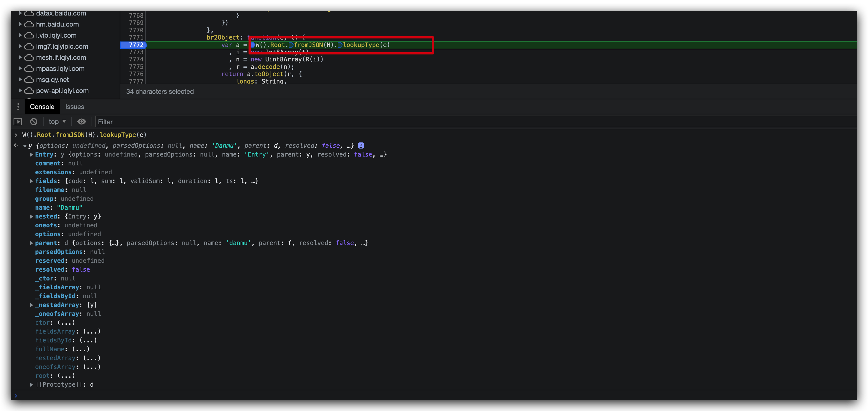This screenshot has width=868, height=411.
Task: Invoke the nestedArray getter (...)
Action: click(x=92, y=358)
